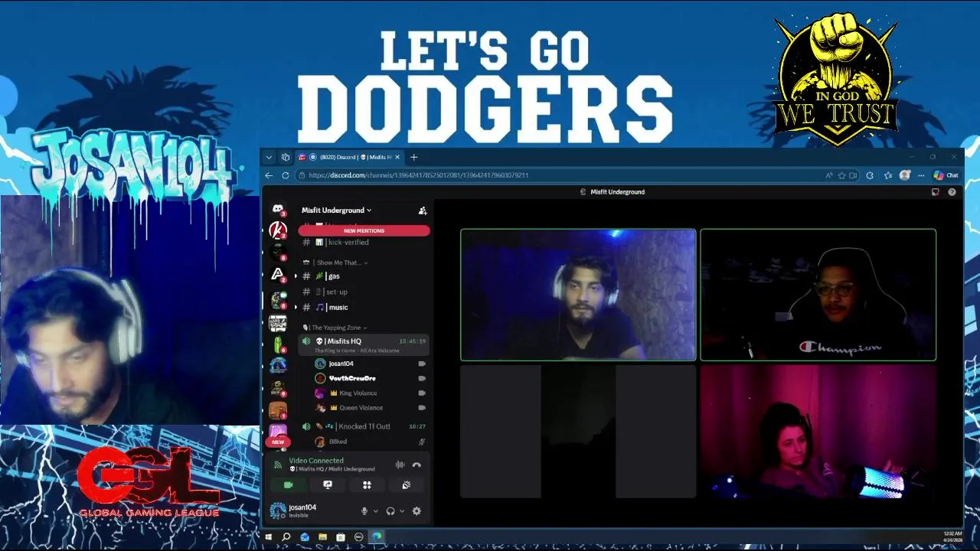Click the Video Connected status text

coord(316,461)
